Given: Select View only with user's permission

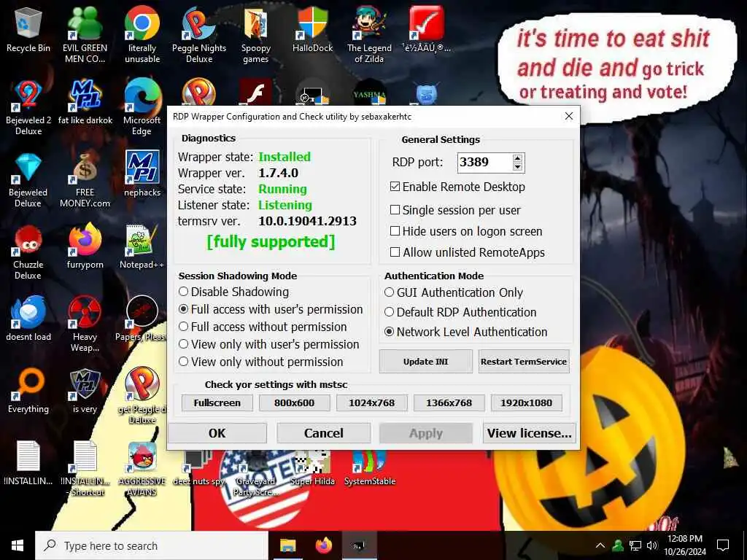Looking at the screenshot, I should 183,344.
